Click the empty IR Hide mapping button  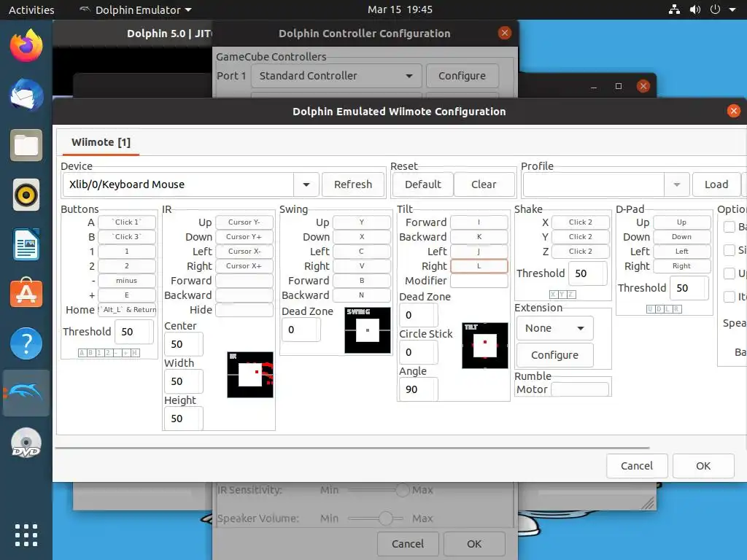tap(244, 309)
